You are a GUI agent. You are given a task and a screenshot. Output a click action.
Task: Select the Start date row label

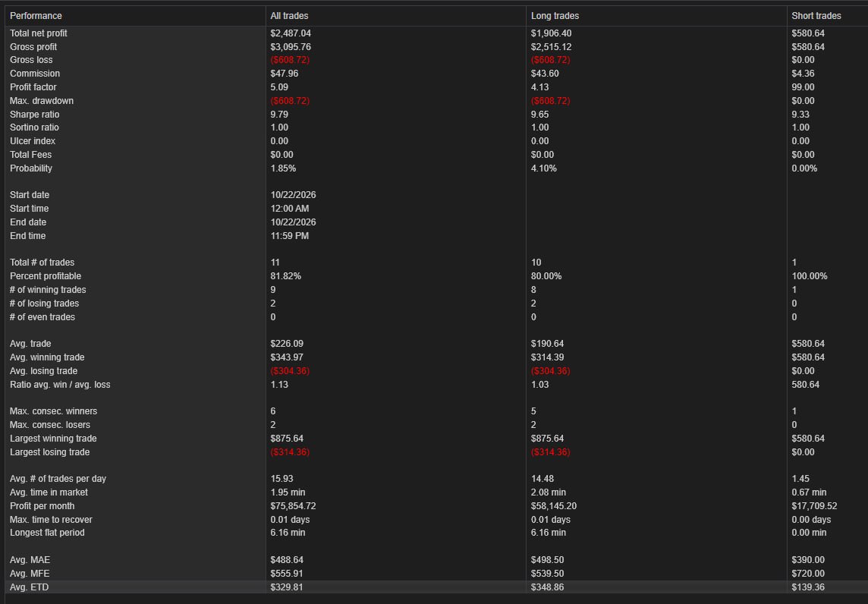coord(30,195)
